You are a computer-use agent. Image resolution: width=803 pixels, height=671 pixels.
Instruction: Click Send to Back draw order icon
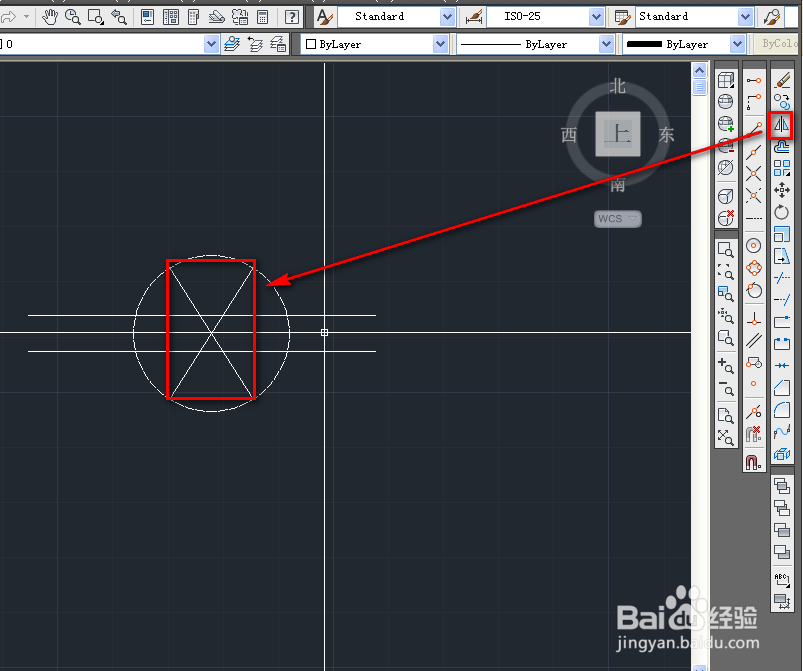click(782, 508)
